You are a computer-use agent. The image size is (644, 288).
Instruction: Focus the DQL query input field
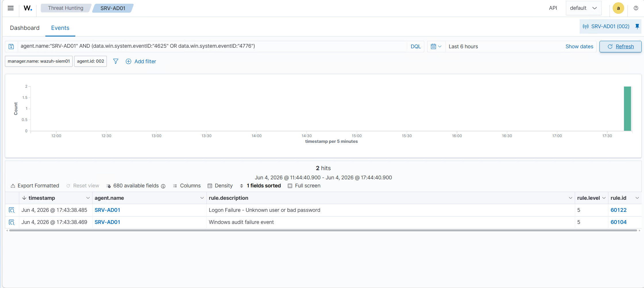pos(212,46)
